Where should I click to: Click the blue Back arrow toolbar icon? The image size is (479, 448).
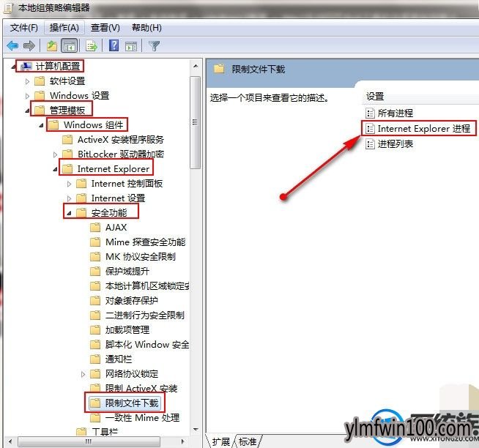12,46
